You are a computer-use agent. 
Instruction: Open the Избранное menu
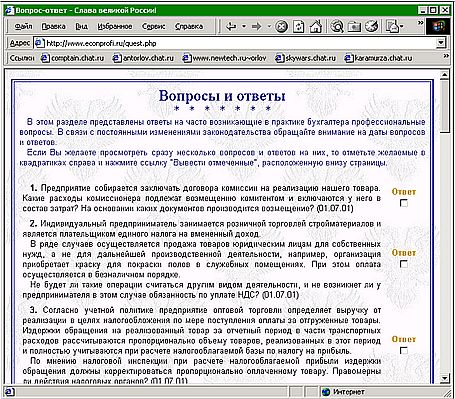[x=115, y=26]
